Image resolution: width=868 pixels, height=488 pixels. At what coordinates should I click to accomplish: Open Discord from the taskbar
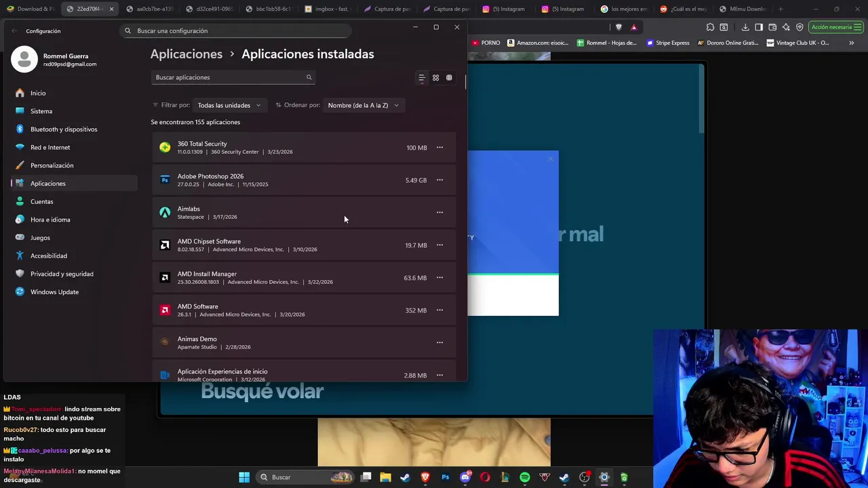(x=465, y=477)
